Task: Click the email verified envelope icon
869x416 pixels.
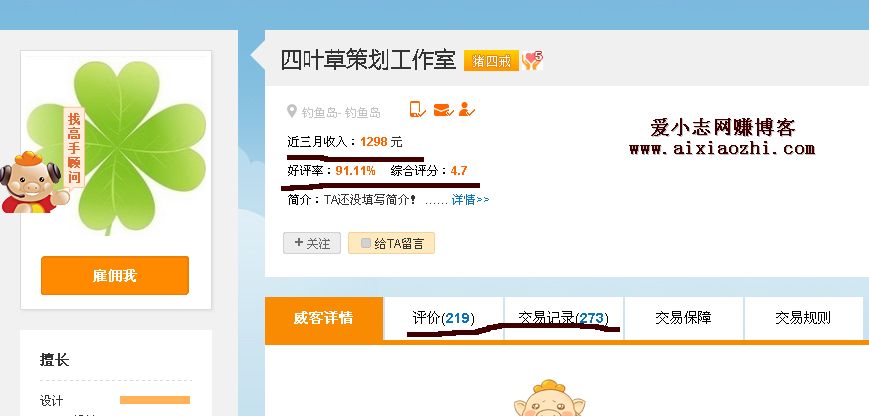Action: tap(443, 110)
